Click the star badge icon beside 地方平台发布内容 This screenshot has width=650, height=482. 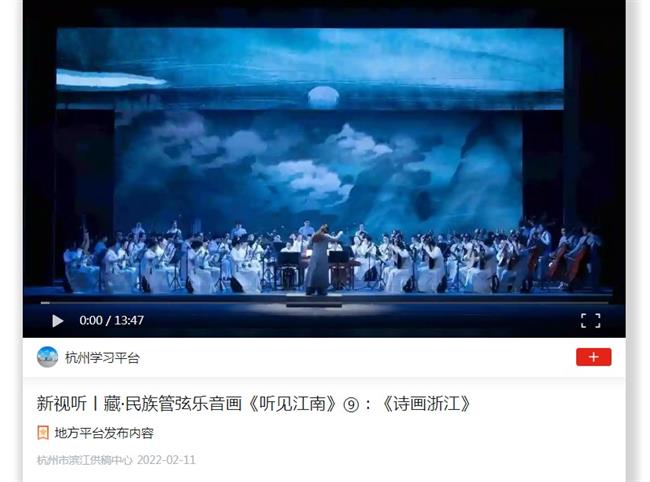coord(43,433)
